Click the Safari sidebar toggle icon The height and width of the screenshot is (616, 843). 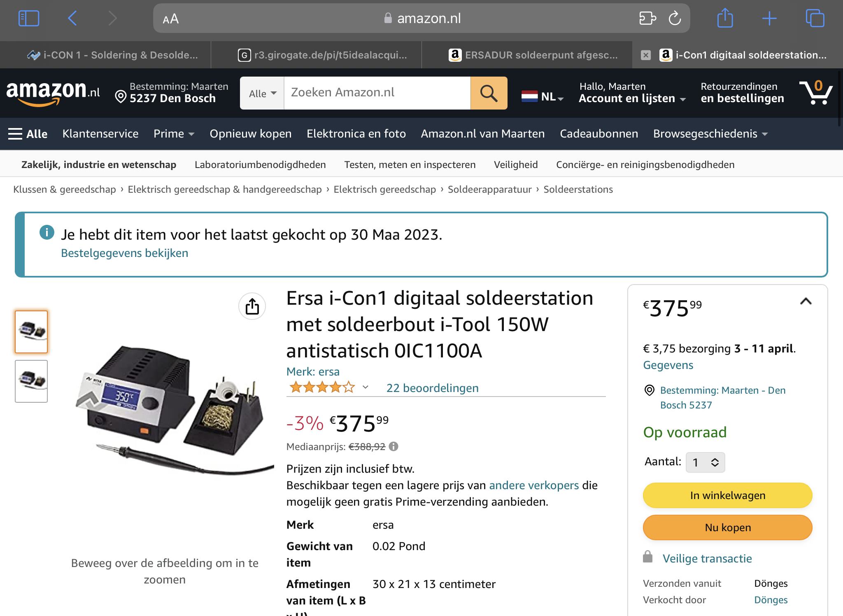point(29,19)
